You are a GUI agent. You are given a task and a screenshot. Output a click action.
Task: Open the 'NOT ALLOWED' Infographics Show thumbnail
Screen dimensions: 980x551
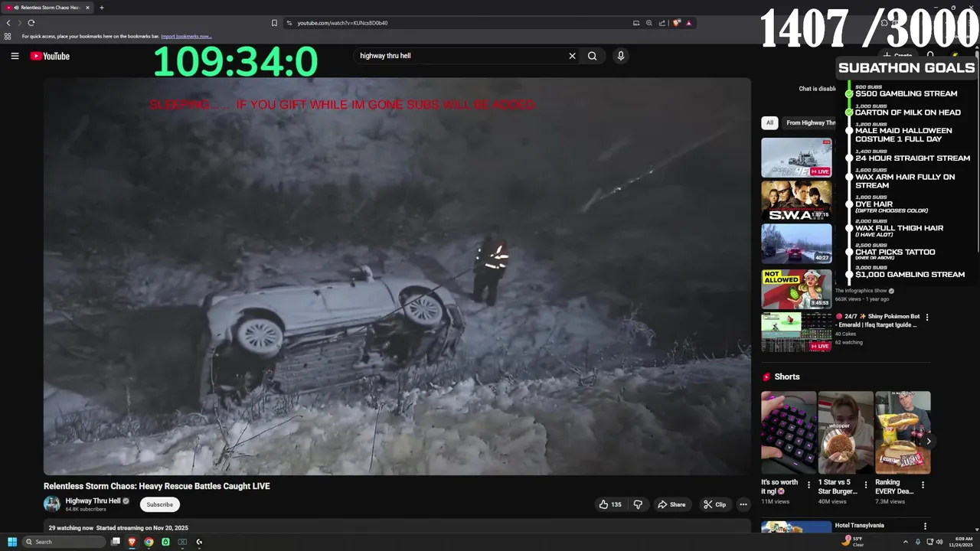[796, 288]
